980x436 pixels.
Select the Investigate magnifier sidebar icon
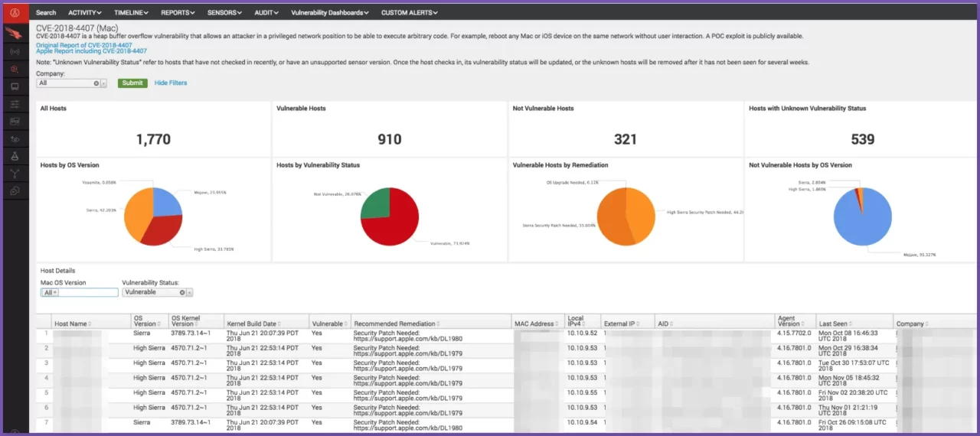pos(15,69)
